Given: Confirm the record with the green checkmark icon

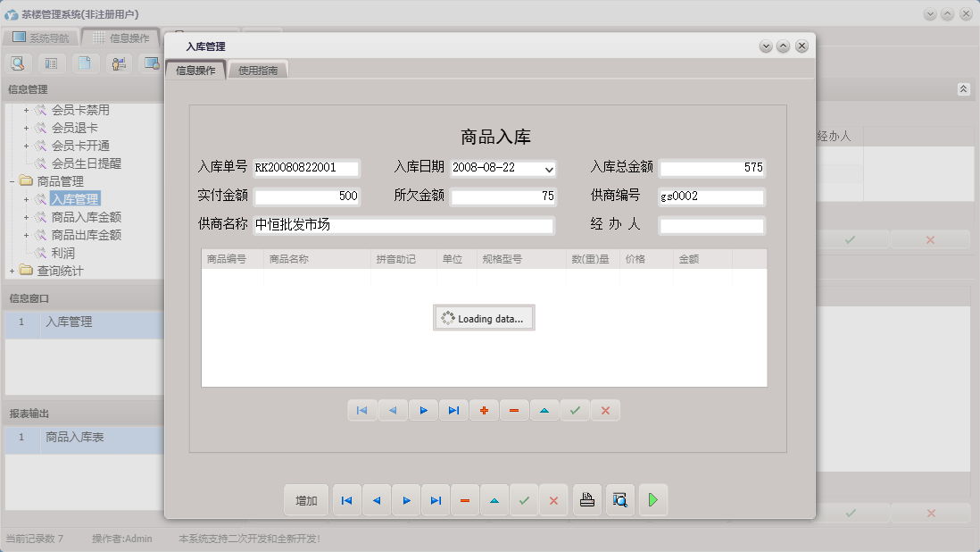Looking at the screenshot, I should click(x=575, y=410).
